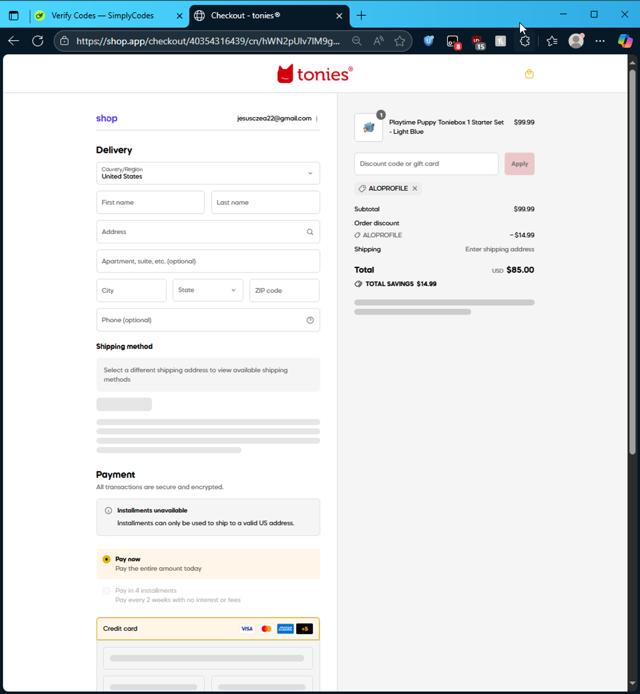Open the State dropdown
Viewport: 640px width, 694px height.
[208, 290]
